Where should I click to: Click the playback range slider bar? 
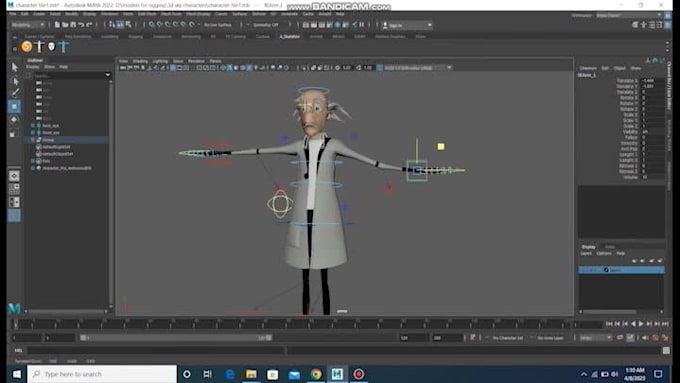click(x=176, y=337)
